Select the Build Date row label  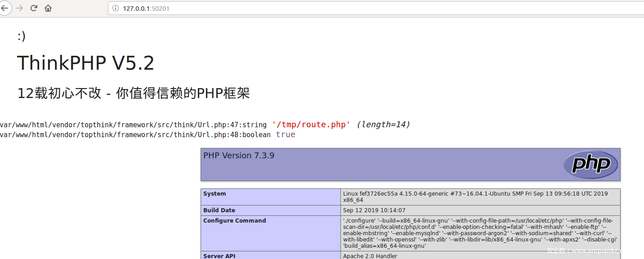(219, 210)
